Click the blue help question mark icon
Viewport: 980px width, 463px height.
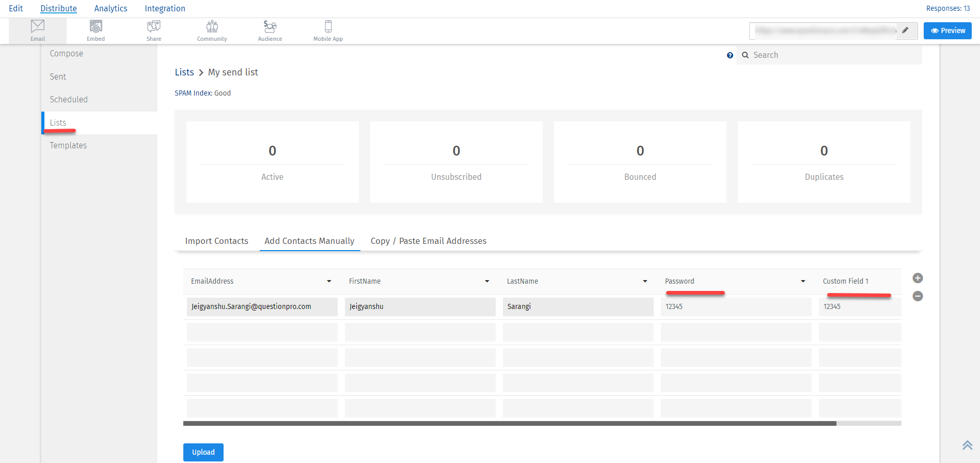click(x=730, y=55)
